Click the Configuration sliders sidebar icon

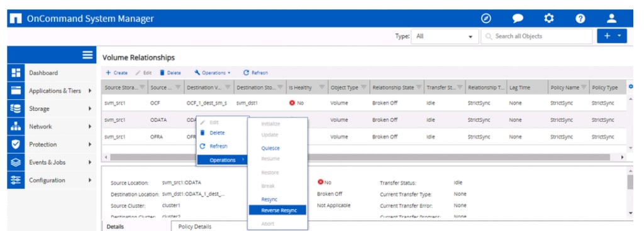tap(16, 180)
